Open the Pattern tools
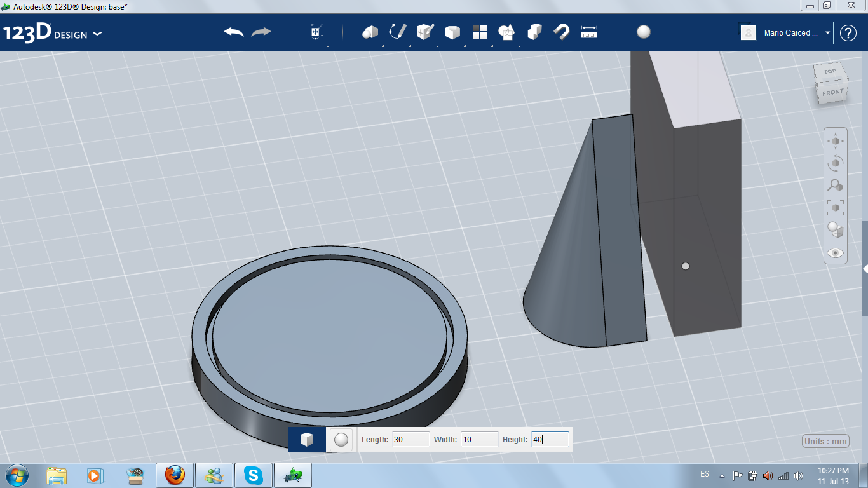This screenshot has height=488, width=868. (480, 32)
